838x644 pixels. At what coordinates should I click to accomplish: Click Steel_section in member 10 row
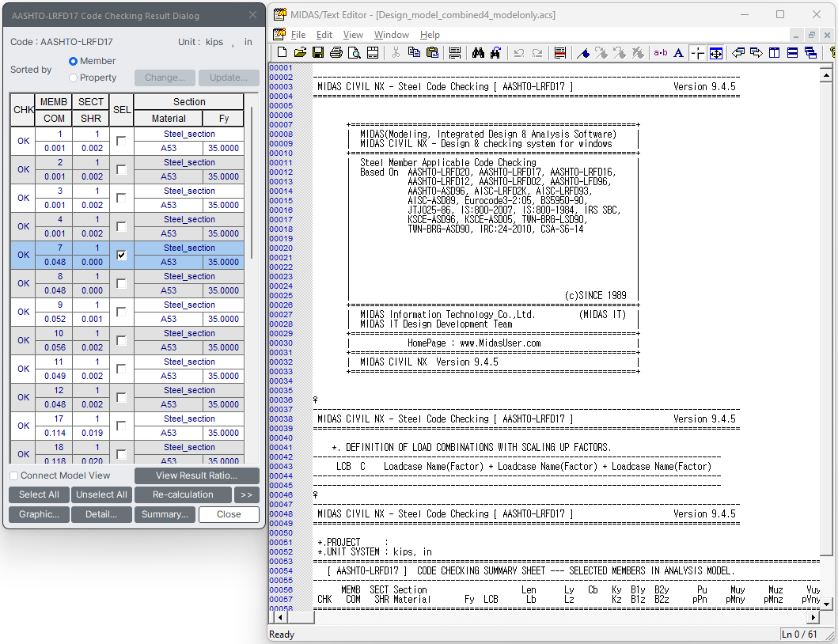coord(189,334)
